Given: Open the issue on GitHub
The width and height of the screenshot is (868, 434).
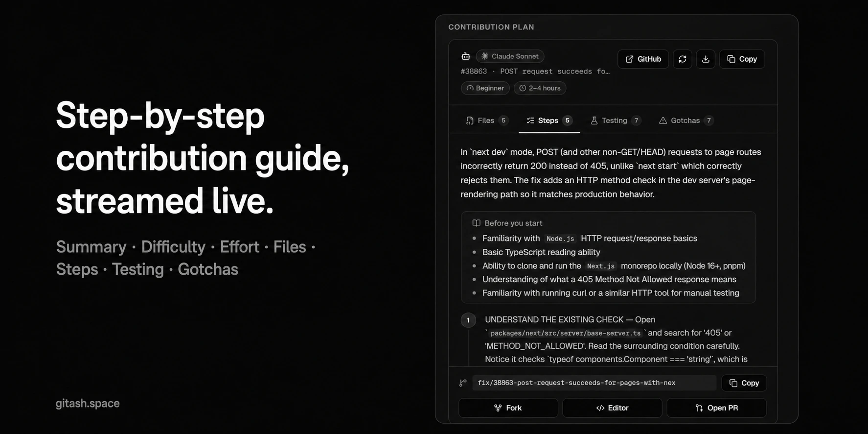Looking at the screenshot, I should coord(643,59).
